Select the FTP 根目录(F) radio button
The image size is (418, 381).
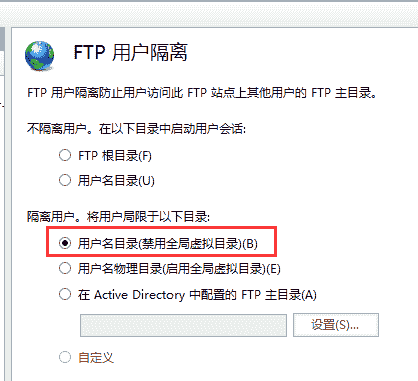65,155
